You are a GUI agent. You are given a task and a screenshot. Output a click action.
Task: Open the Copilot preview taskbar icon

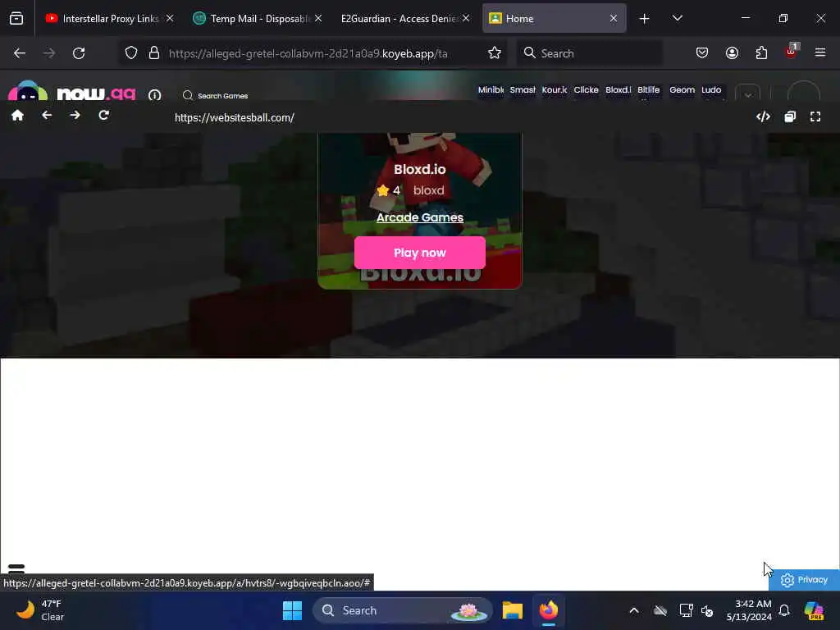tap(814, 610)
